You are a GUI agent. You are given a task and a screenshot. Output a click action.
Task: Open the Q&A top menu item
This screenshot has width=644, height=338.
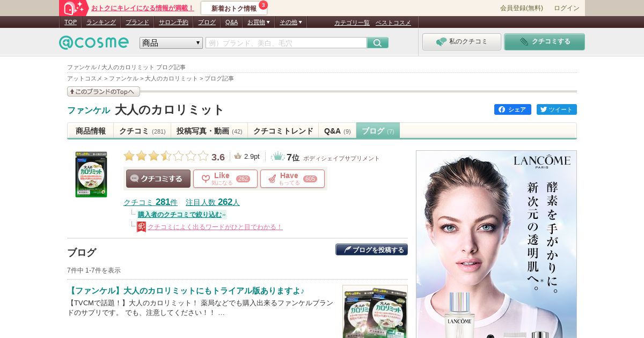pyautogui.click(x=231, y=22)
